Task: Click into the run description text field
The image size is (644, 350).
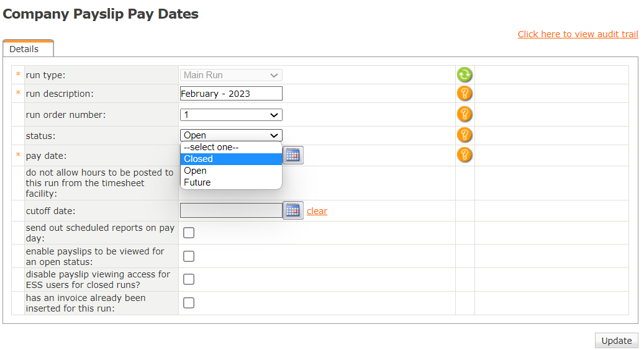Action: 231,94
